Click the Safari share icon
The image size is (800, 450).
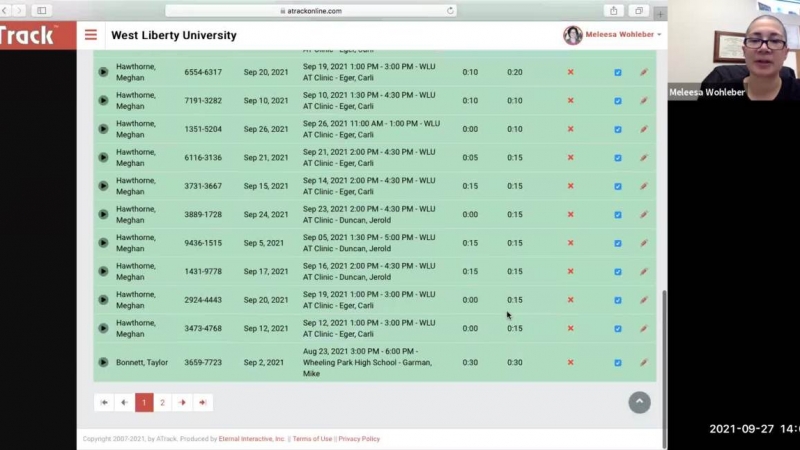pos(614,11)
